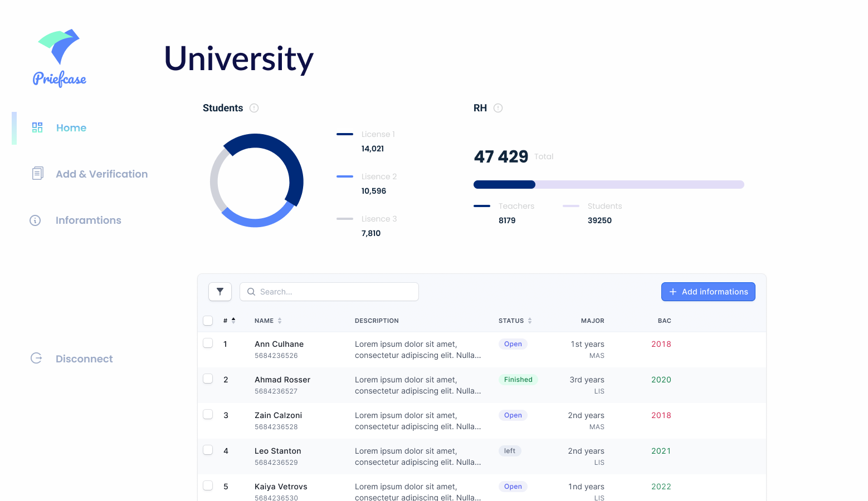Click the 14,021 License 1 value

pyautogui.click(x=373, y=149)
